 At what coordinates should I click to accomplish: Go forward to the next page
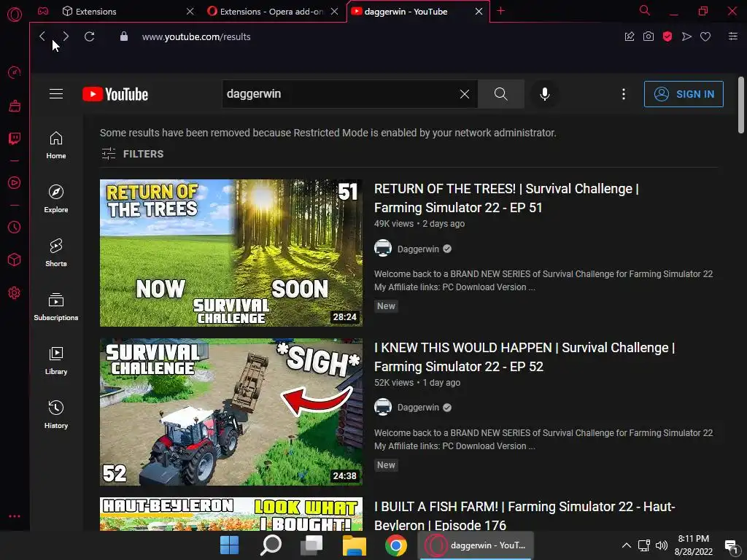point(66,36)
